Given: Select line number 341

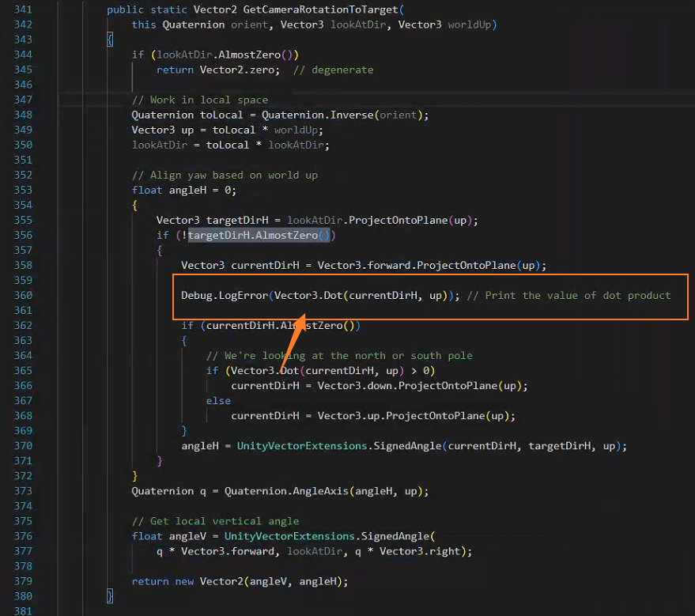Looking at the screenshot, I should tap(22, 9).
